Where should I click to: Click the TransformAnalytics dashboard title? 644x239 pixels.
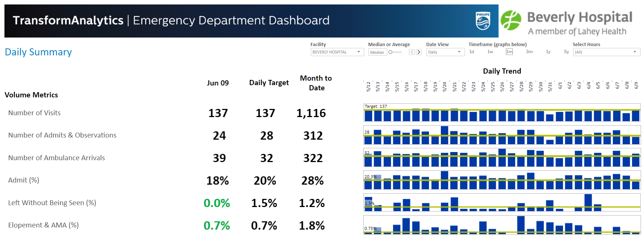click(171, 20)
